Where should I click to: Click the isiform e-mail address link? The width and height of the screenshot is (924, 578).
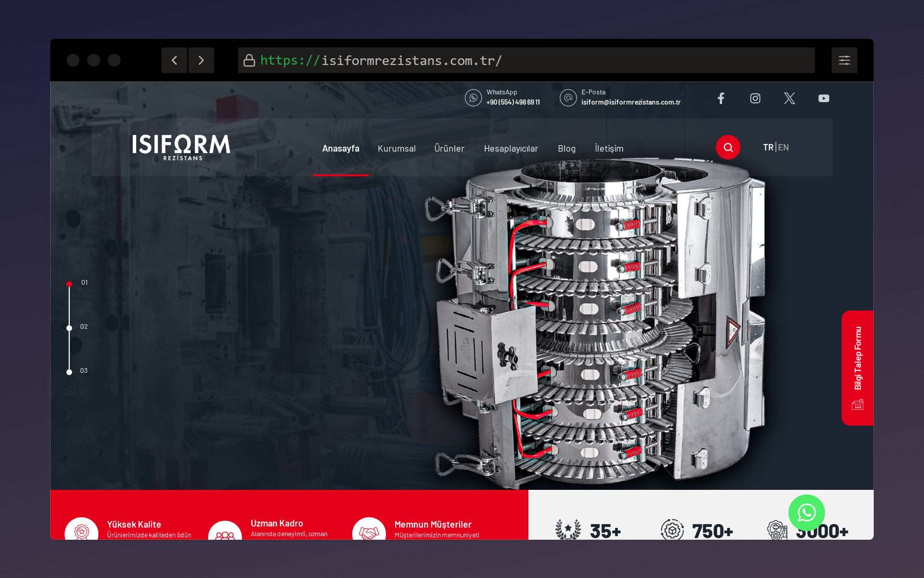click(x=630, y=102)
